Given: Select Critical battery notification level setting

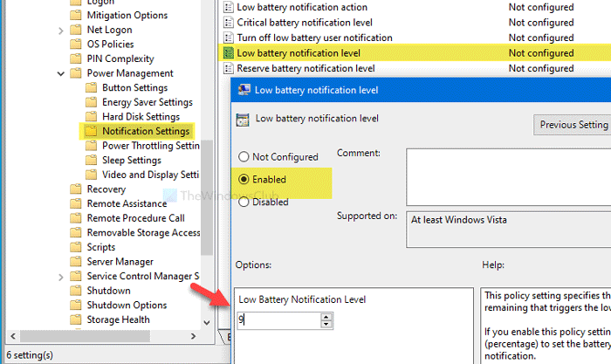Looking at the screenshot, I should [305, 22].
